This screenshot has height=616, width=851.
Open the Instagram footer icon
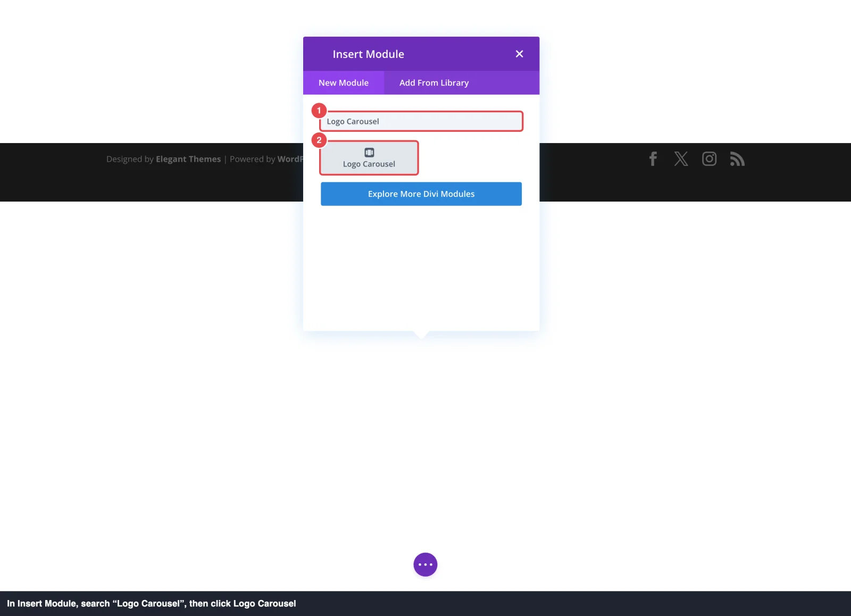click(x=709, y=159)
